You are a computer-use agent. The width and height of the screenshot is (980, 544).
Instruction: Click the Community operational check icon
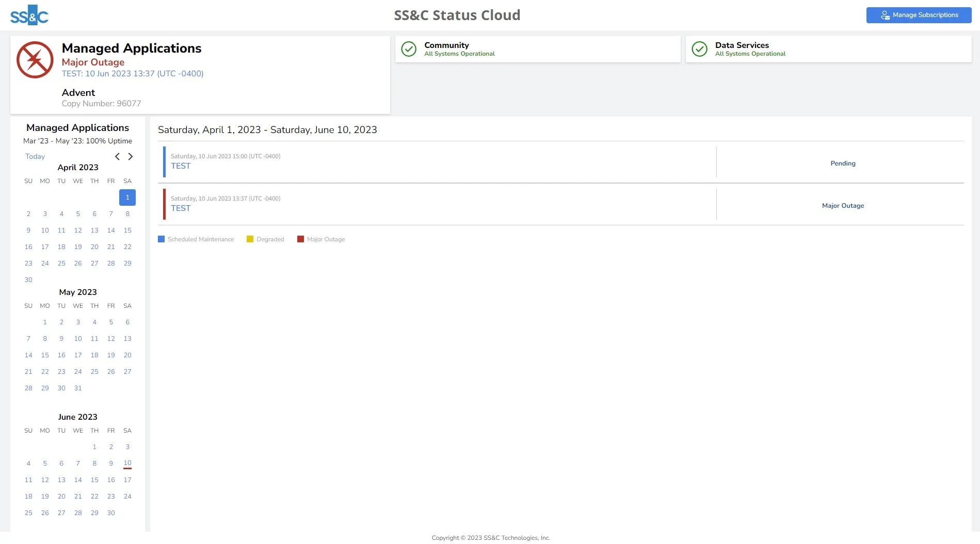[x=408, y=48]
